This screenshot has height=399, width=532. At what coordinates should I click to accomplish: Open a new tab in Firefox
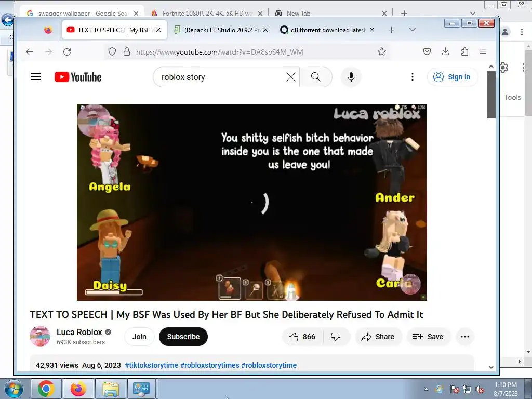tap(392, 30)
